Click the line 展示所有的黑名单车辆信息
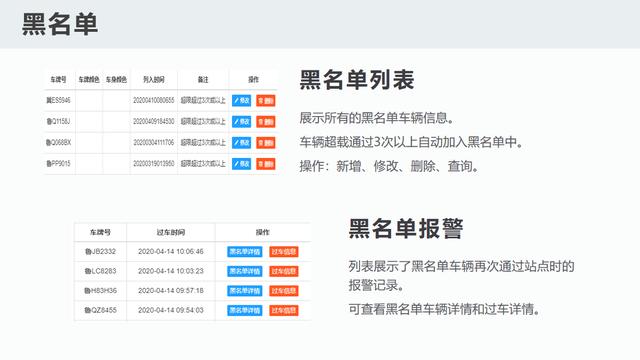Viewport: 640px width, 360px height. [x=376, y=118]
